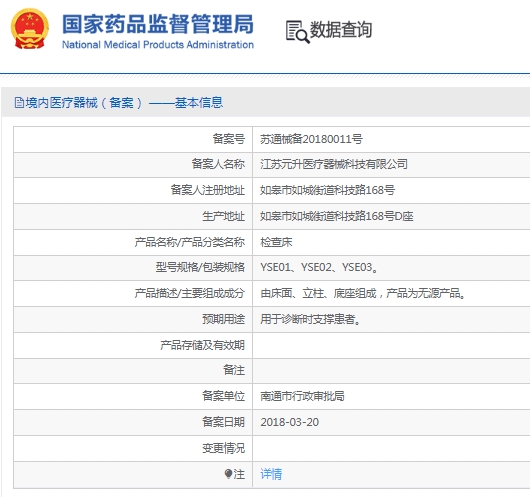Click production address ending in 168号D座

[x=337, y=216]
